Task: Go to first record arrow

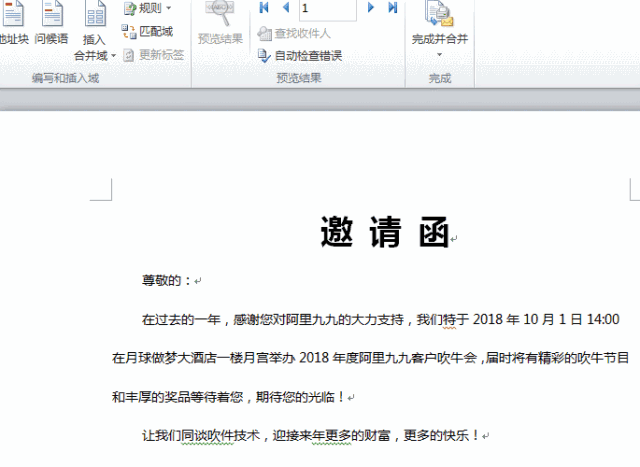Action: coord(264,7)
